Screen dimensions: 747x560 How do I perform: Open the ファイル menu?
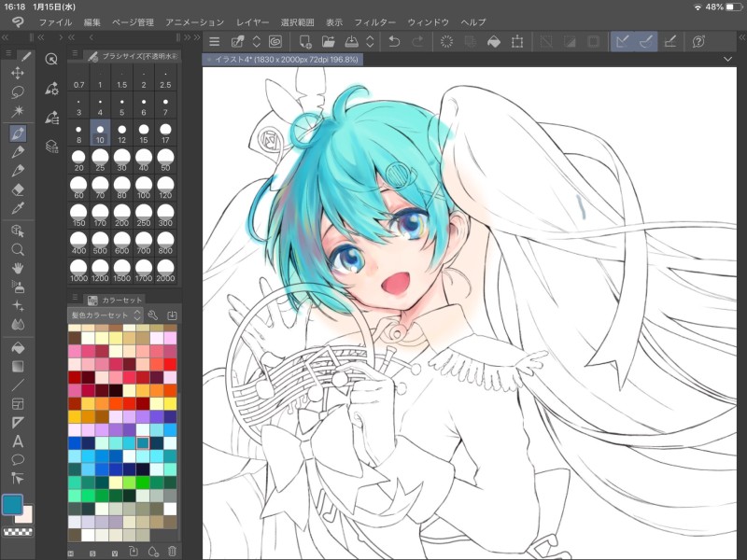[x=55, y=22]
